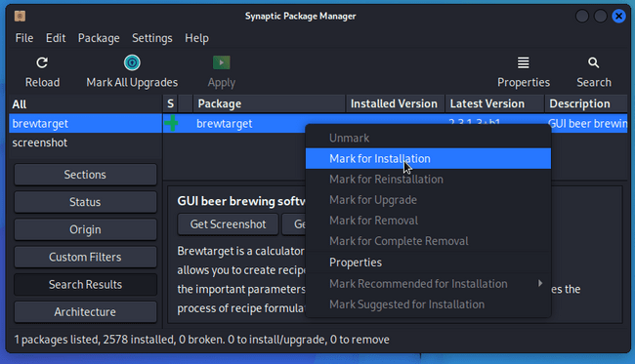Image resolution: width=635 pixels, height=364 pixels.
Task: Open the Settings menu
Action: [151, 38]
